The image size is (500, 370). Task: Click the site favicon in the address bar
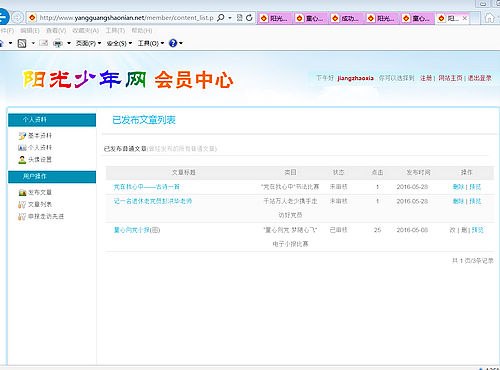pos(32,17)
